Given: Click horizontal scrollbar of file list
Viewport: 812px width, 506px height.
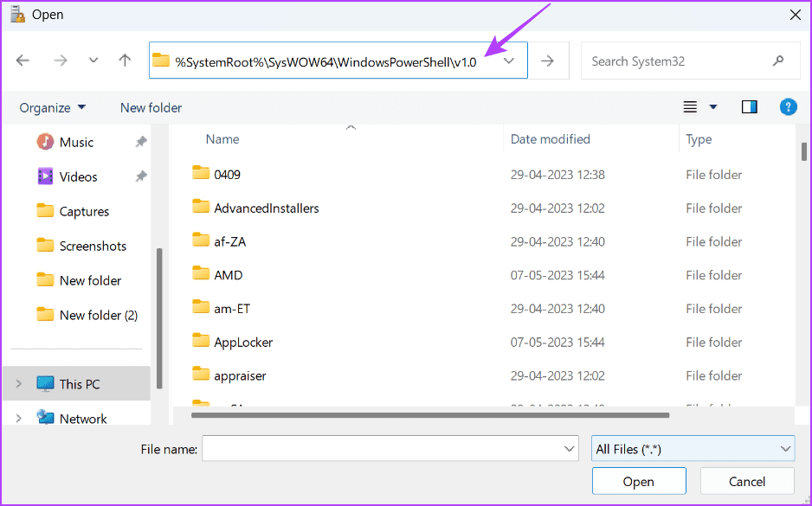Looking at the screenshot, I should (x=430, y=415).
